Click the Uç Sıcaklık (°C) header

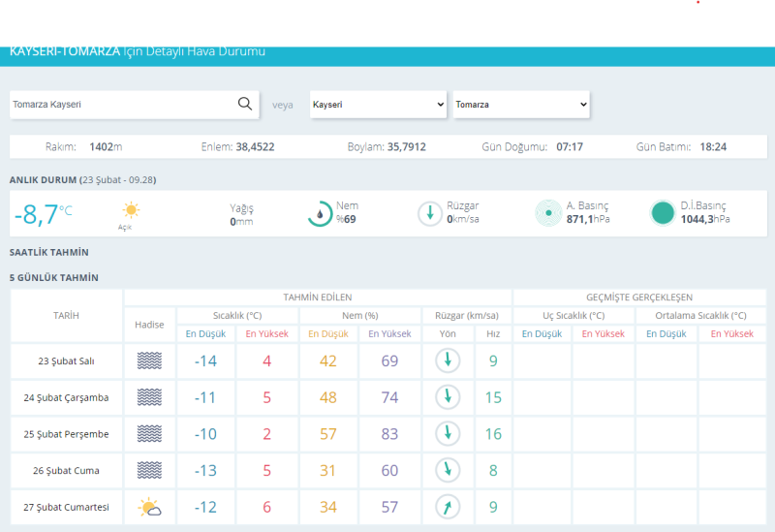pyautogui.click(x=573, y=316)
